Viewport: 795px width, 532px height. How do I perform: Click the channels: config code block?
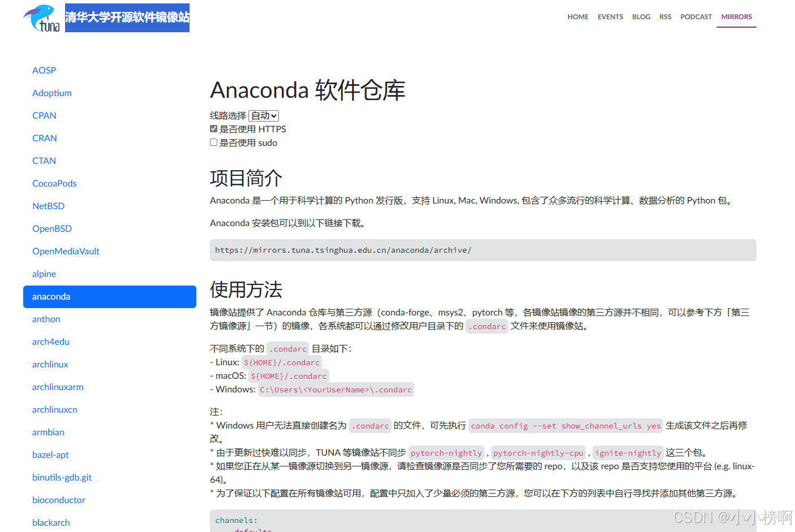pyautogui.click(x=483, y=521)
